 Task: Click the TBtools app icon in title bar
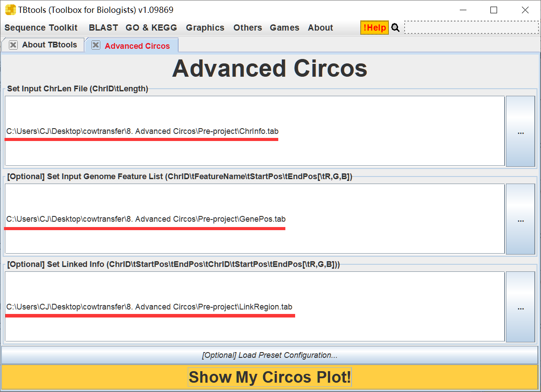coord(10,10)
